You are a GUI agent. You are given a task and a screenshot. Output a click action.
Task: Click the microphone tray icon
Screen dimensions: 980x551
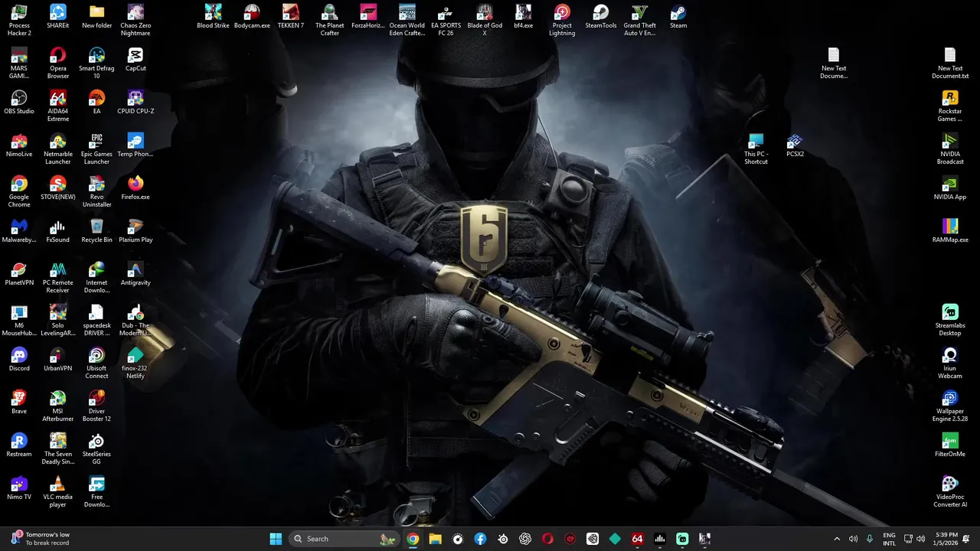pyautogui.click(x=870, y=539)
